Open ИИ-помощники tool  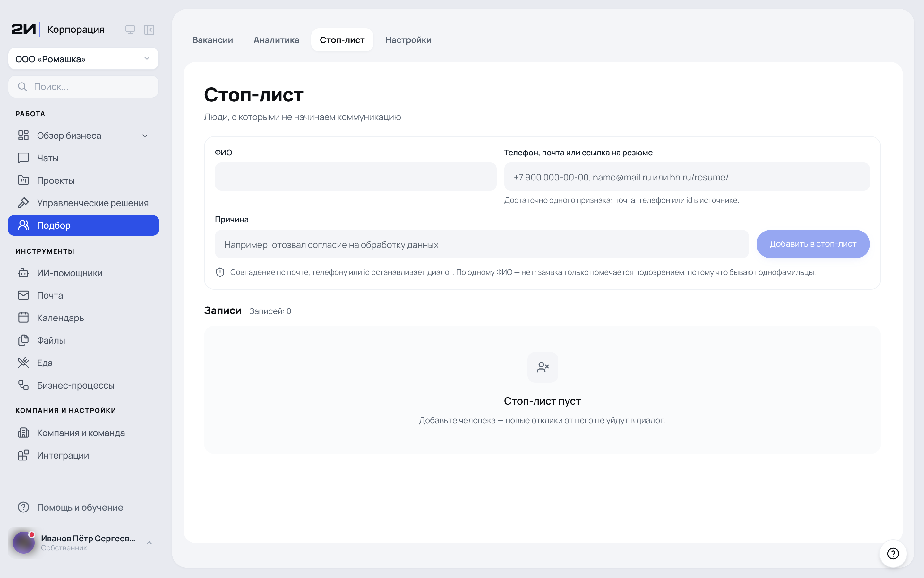[83, 273]
